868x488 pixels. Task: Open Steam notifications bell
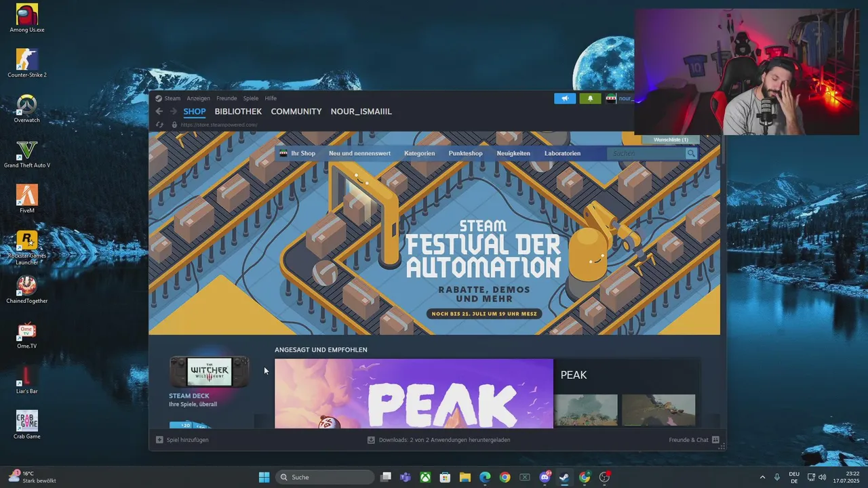click(590, 98)
